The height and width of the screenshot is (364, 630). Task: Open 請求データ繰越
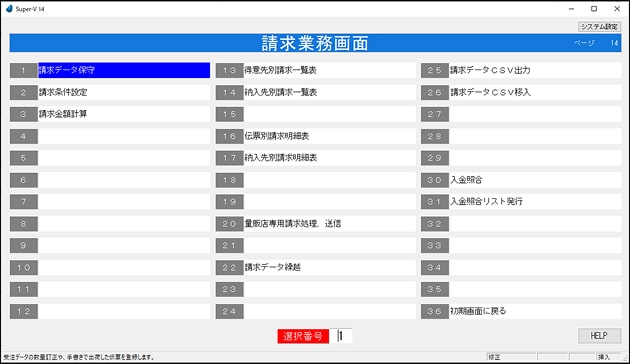(x=329, y=268)
